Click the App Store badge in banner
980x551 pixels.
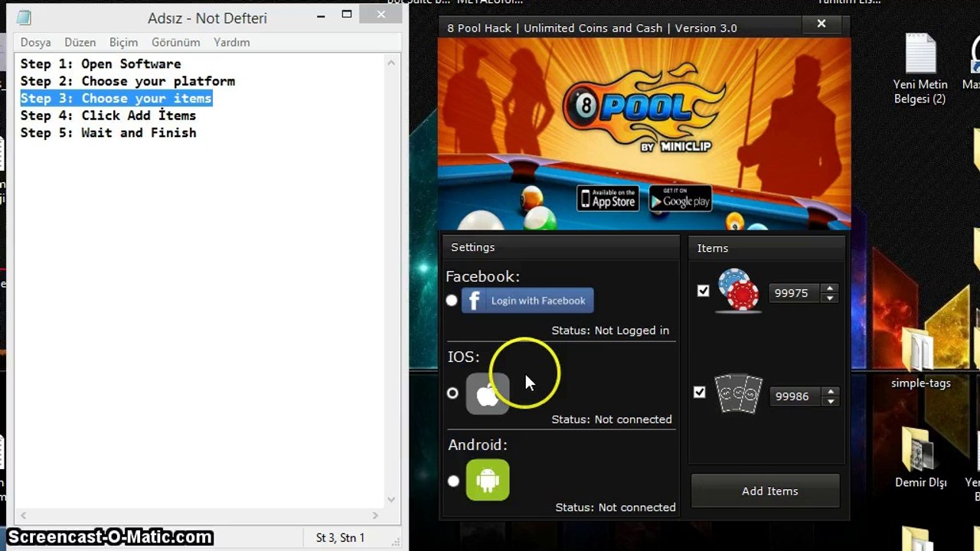click(x=608, y=199)
